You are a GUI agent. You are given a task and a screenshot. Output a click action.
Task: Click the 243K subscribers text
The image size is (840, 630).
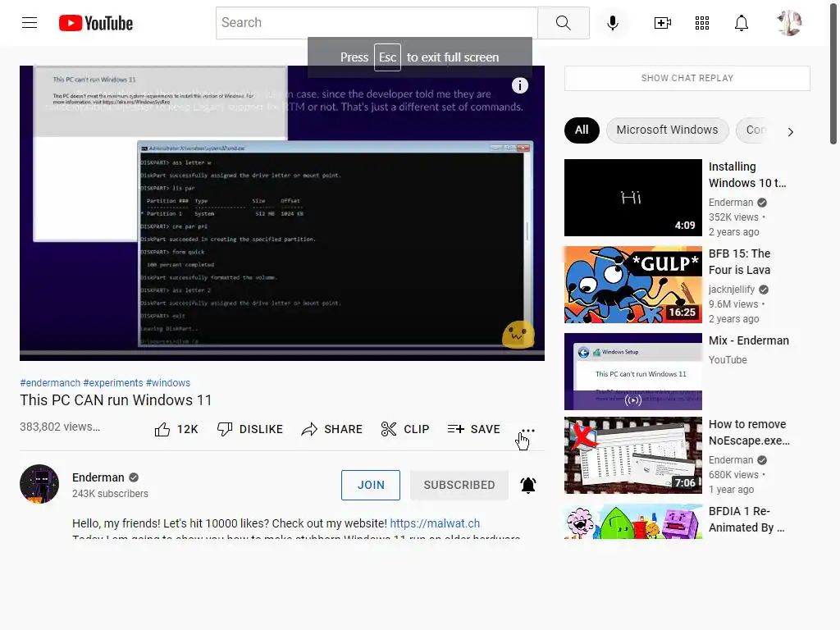110,494
